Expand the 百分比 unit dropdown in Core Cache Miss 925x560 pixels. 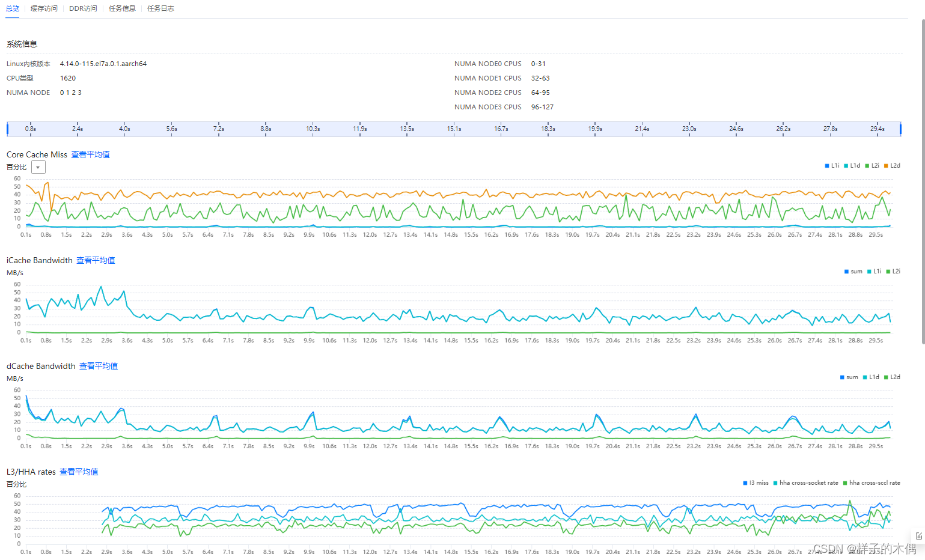pyautogui.click(x=38, y=168)
